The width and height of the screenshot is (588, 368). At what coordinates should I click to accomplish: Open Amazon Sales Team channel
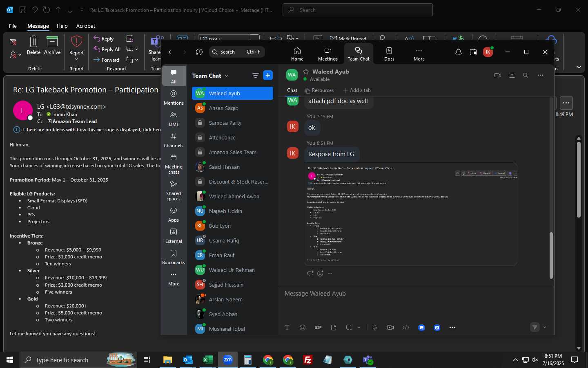click(232, 152)
